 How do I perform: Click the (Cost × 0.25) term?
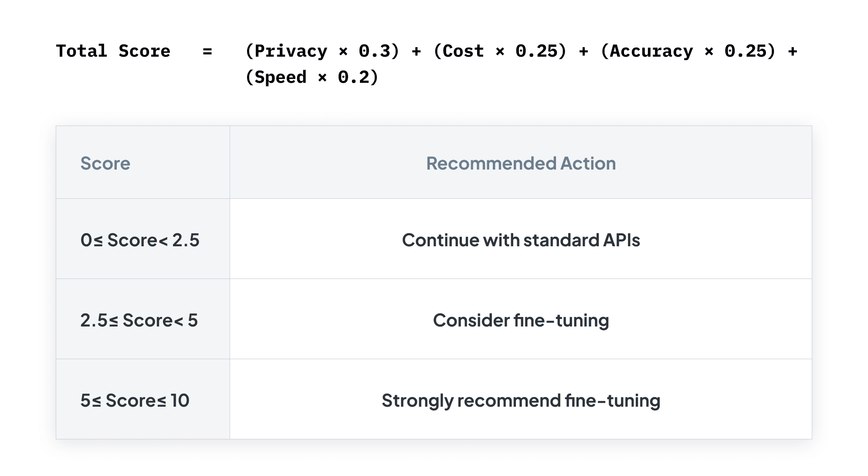pyautogui.click(x=500, y=51)
